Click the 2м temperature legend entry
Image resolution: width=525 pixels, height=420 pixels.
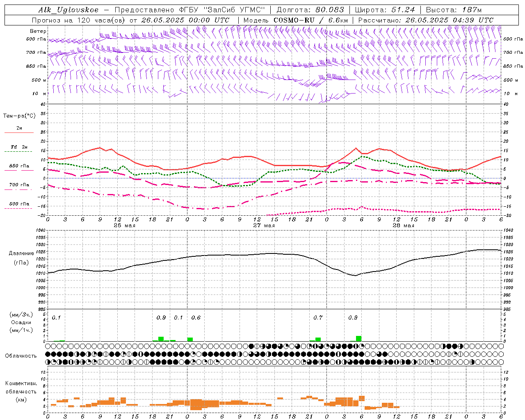tap(19, 128)
